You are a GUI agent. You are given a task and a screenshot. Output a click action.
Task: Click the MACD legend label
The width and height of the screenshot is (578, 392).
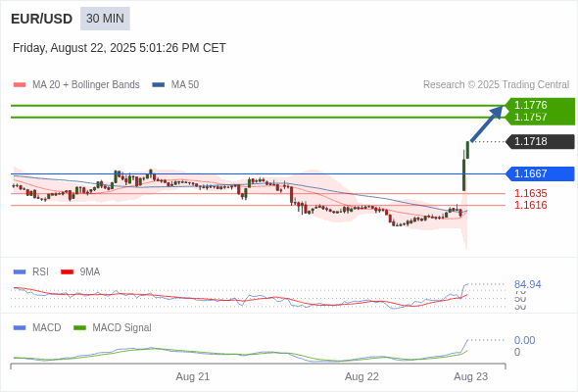coord(47,327)
